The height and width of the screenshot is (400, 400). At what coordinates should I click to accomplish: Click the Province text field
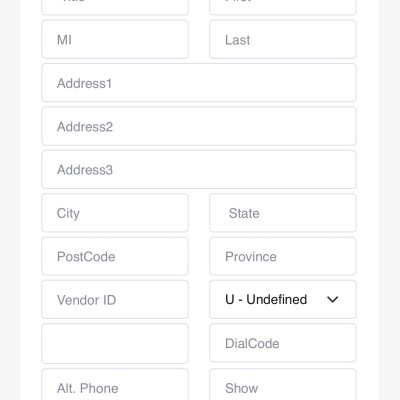coord(283,256)
